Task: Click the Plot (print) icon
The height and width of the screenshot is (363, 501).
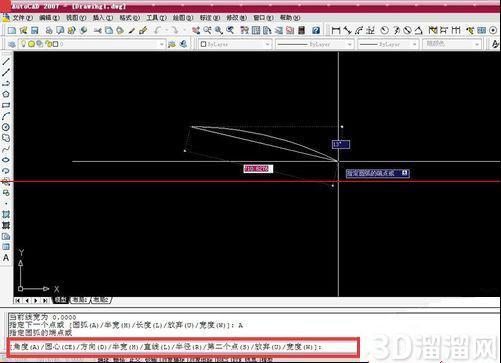Action: pyautogui.click(x=49, y=31)
